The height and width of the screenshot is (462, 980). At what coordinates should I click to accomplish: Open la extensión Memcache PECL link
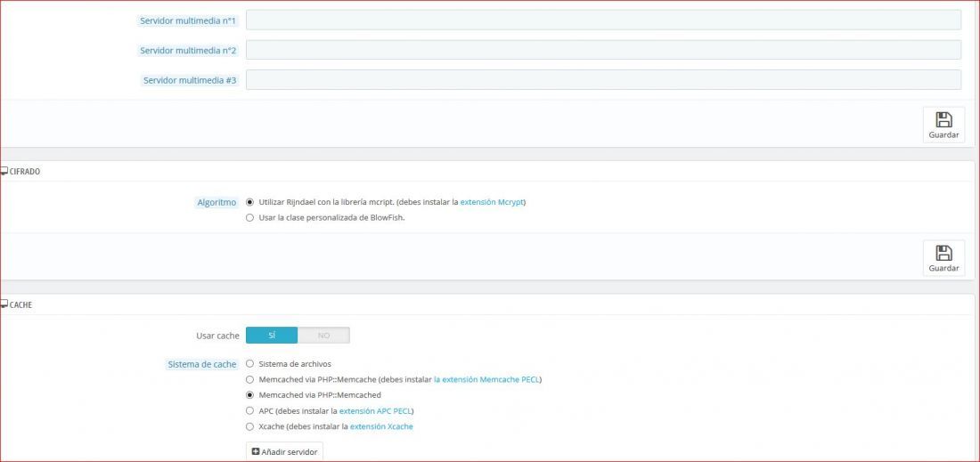tap(486, 379)
